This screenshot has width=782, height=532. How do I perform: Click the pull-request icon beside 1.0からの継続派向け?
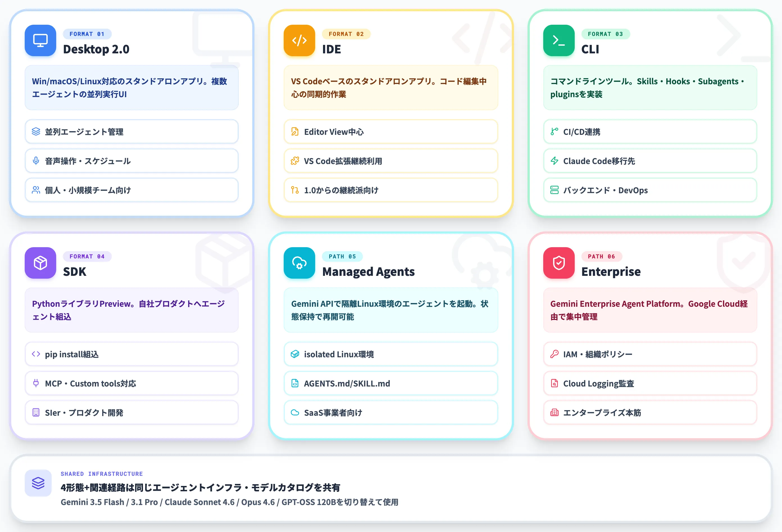pyautogui.click(x=295, y=190)
